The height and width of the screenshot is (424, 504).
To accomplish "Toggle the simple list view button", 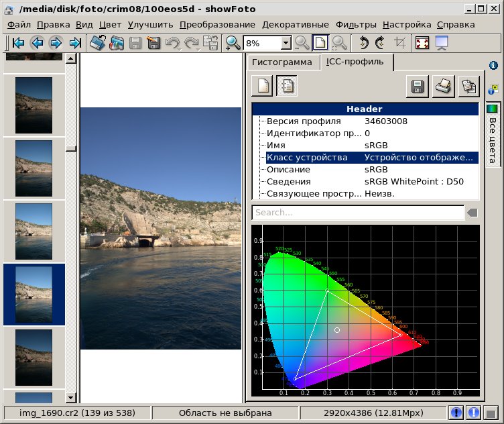I will point(262,86).
